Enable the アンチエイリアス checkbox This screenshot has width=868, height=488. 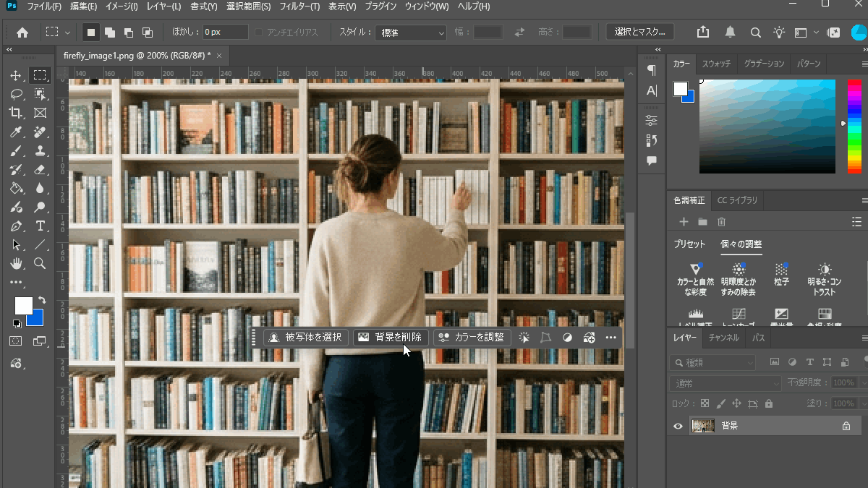pyautogui.click(x=260, y=33)
